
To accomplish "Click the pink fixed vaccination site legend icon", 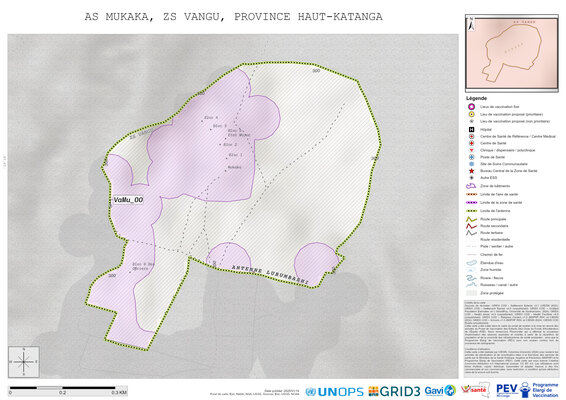I will [471, 107].
